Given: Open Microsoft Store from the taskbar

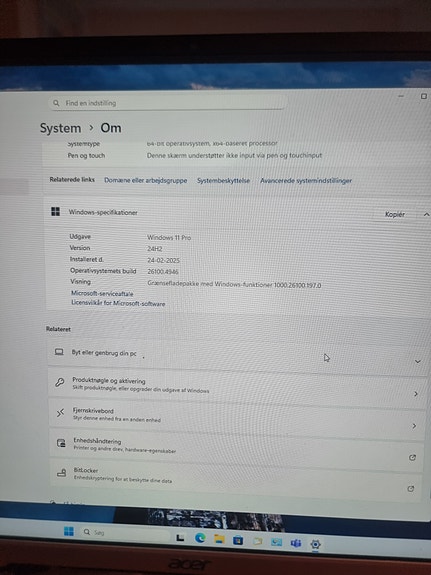Looking at the screenshot, I should (238, 540).
